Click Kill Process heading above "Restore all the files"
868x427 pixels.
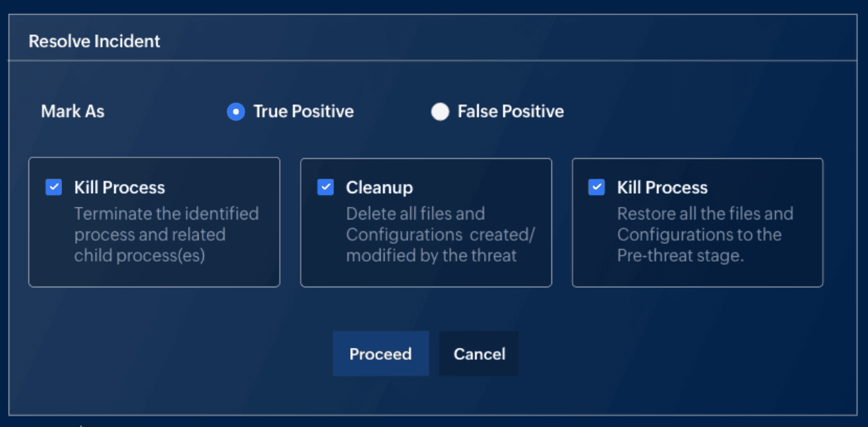pyautogui.click(x=662, y=188)
